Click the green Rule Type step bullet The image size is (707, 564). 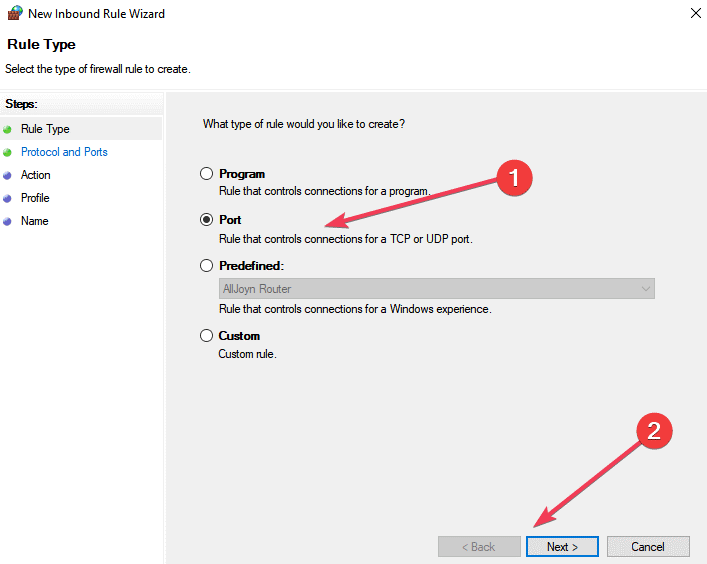click(x=8, y=129)
